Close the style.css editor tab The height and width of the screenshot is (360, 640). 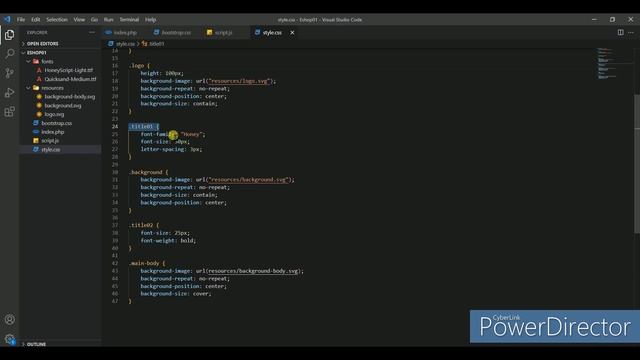(x=292, y=32)
